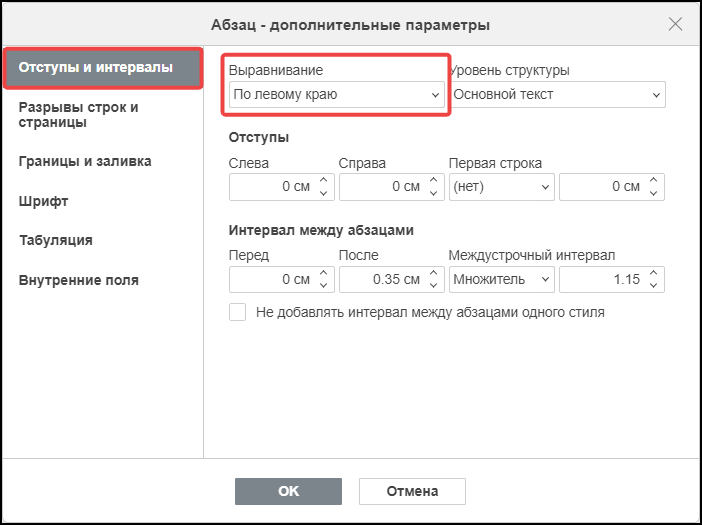Confirm settings with OK button
This screenshot has height=525, width=702.
click(288, 491)
